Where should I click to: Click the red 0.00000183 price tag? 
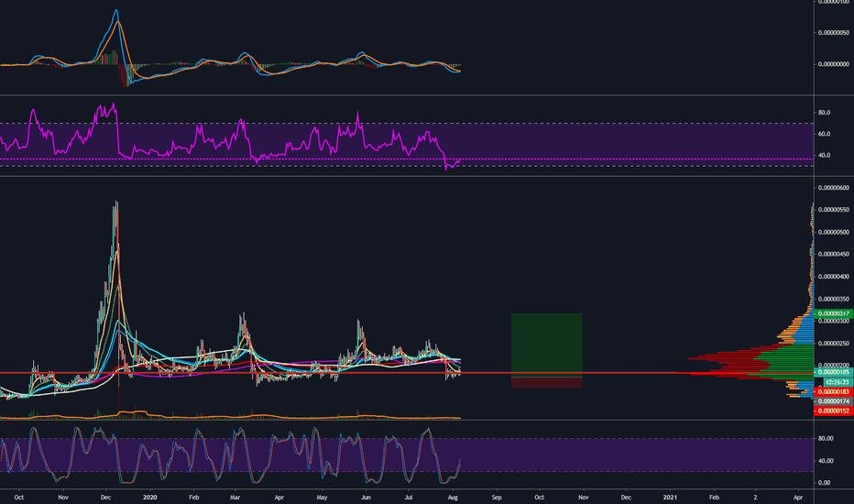[833, 392]
